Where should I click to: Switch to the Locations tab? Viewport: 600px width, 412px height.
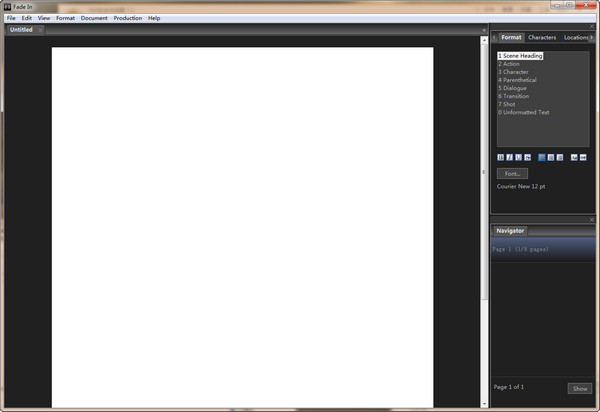[576, 37]
